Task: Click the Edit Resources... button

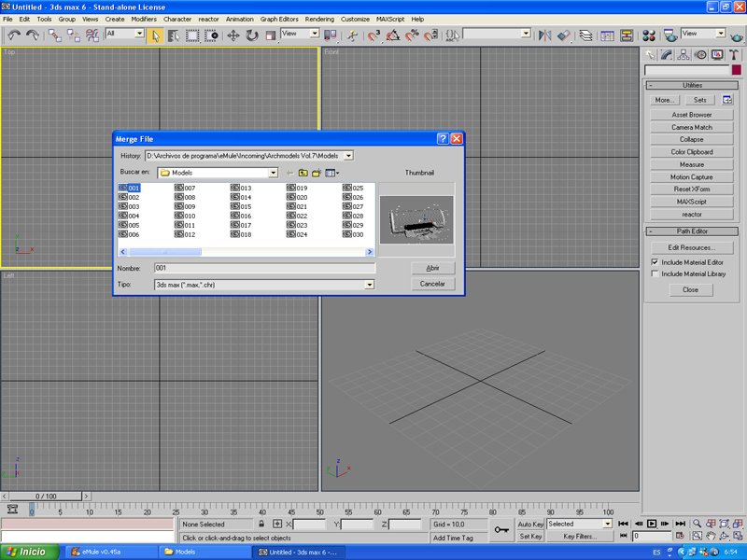Action: click(x=692, y=247)
